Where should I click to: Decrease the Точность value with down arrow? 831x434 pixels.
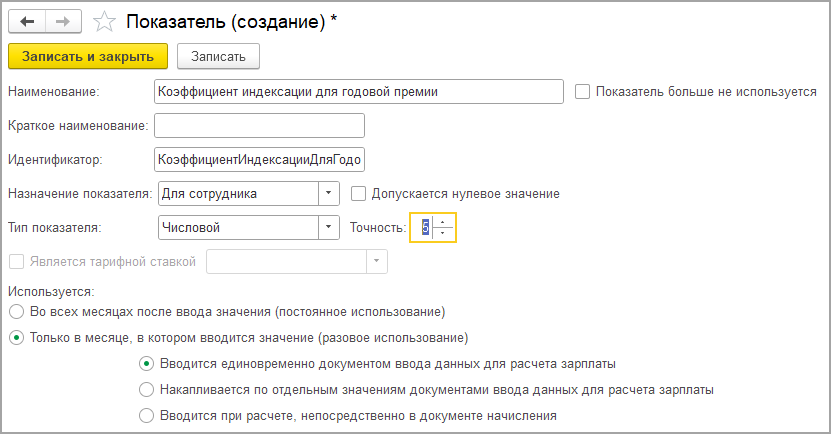coord(443,233)
